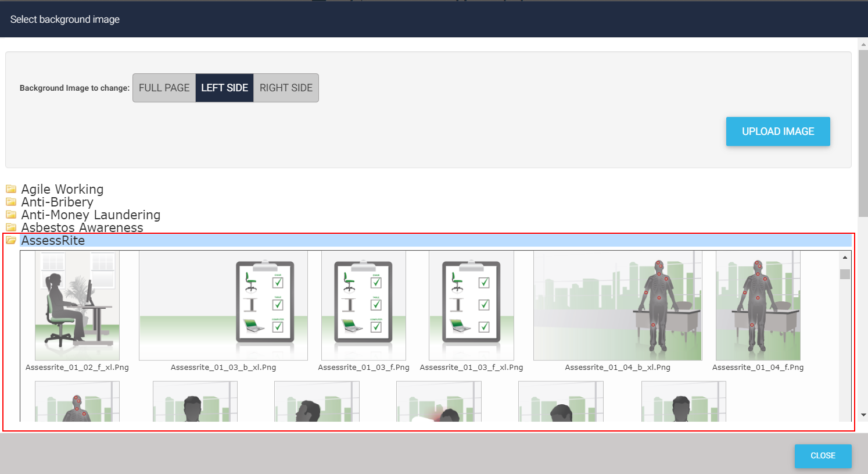
Task: Select the LEFT SIDE background option
Action: coord(224,88)
